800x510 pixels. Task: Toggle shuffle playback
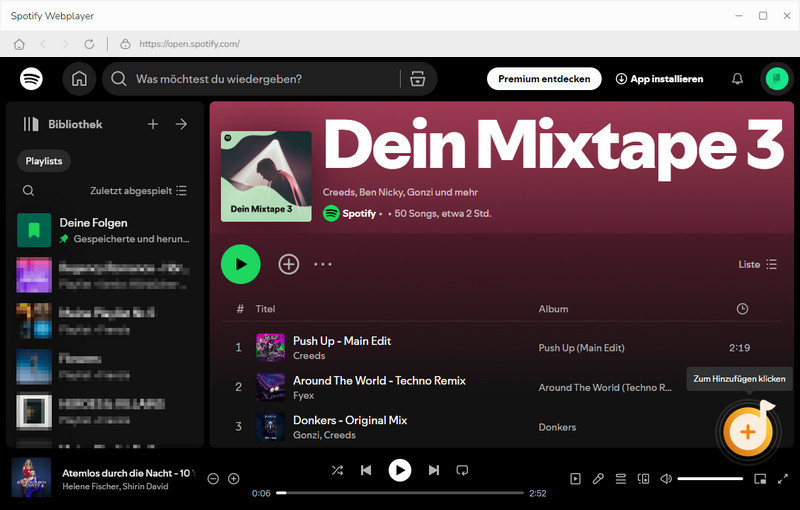[x=337, y=470]
